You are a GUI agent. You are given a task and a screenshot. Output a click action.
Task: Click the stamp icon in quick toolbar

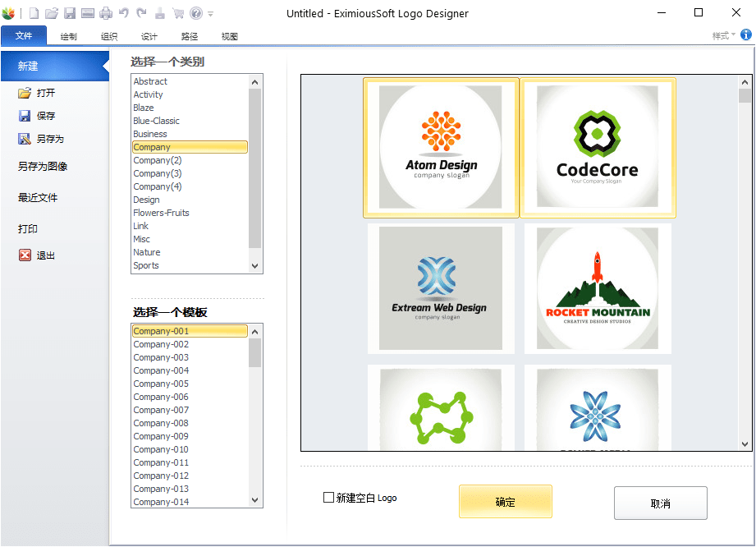[x=160, y=13]
